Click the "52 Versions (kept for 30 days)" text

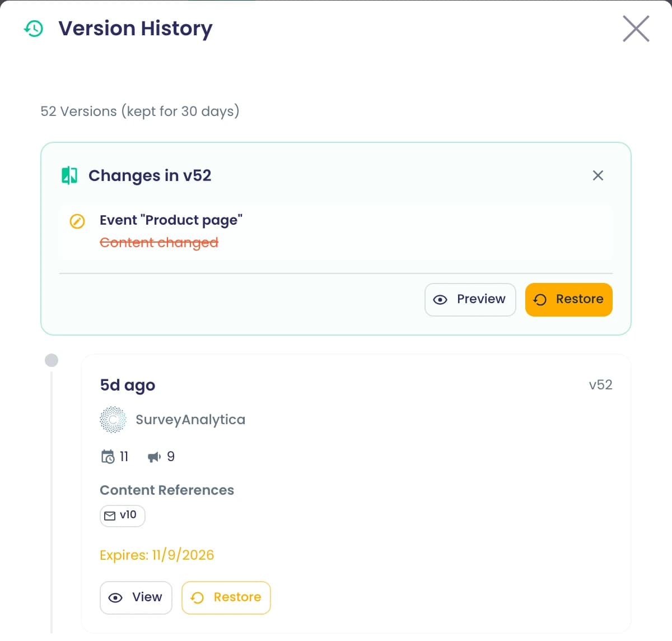[x=140, y=112]
